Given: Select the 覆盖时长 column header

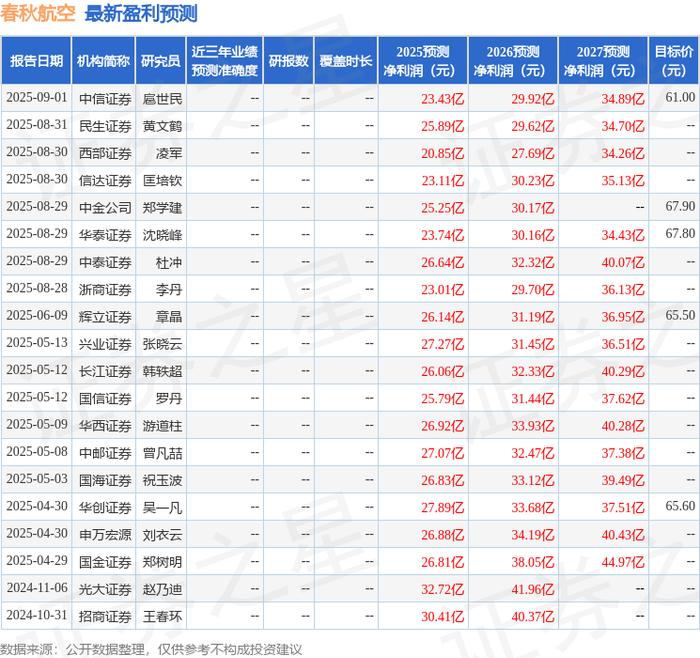Looking at the screenshot, I should [x=346, y=61].
